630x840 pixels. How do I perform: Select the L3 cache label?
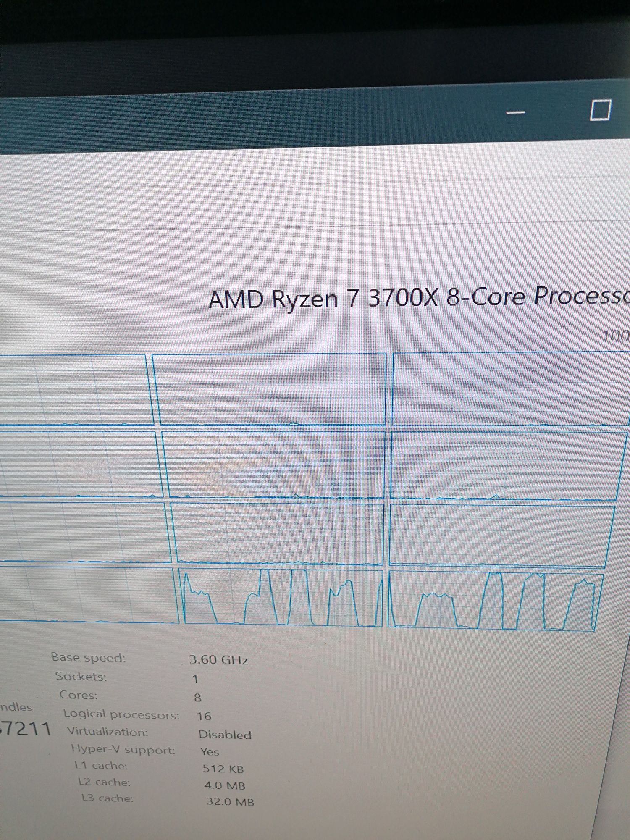[107, 798]
